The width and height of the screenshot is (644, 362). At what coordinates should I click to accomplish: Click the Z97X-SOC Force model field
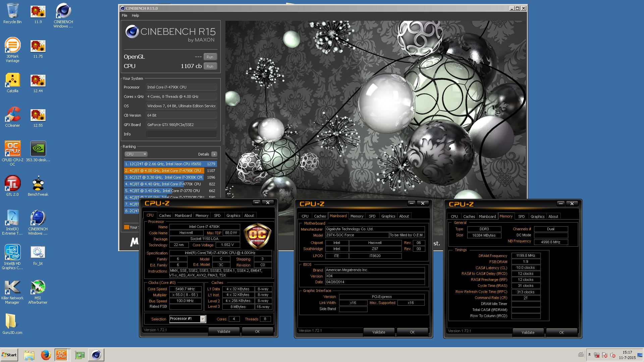[x=357, y=235]
